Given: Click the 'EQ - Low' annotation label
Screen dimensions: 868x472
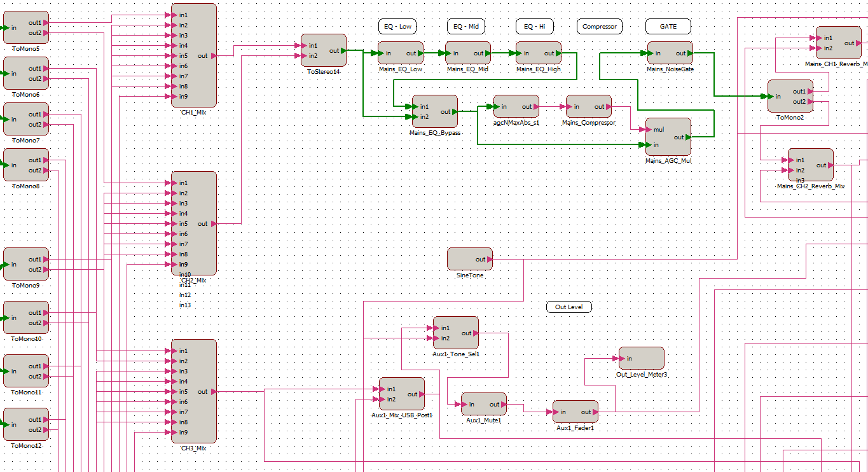Looking at the screenshot, I should 397,27.
